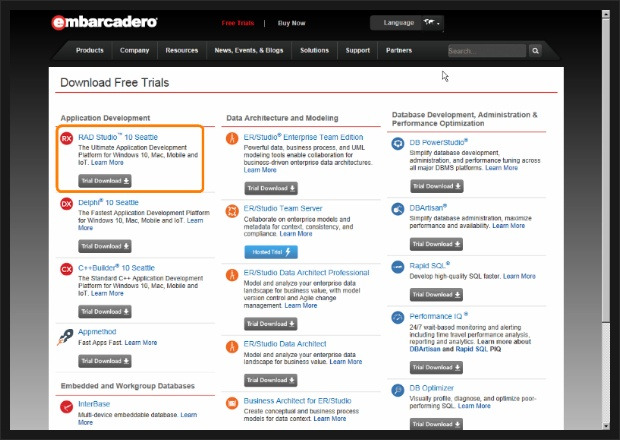The height and width of the screenshot is (440, 620).
Task: Click the RAD Studio RX product icon
Action: [x=66, y=138]
